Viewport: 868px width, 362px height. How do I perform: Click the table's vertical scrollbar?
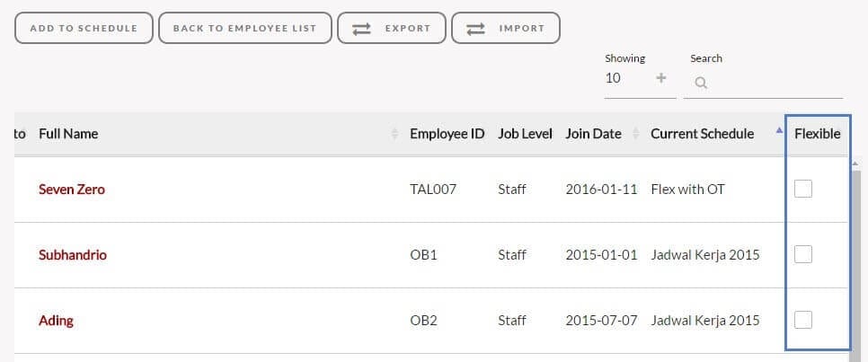856,259
